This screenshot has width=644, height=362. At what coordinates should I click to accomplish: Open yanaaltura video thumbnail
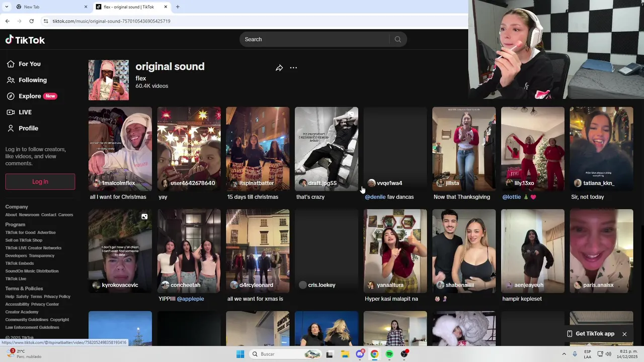point(395,251)
